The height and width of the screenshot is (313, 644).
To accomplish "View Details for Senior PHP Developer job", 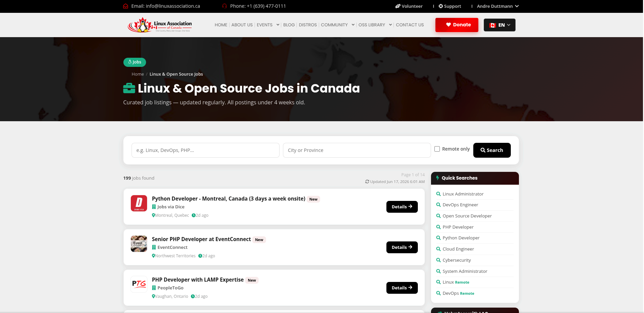I will pyautogui.click(x=402, y=247).
